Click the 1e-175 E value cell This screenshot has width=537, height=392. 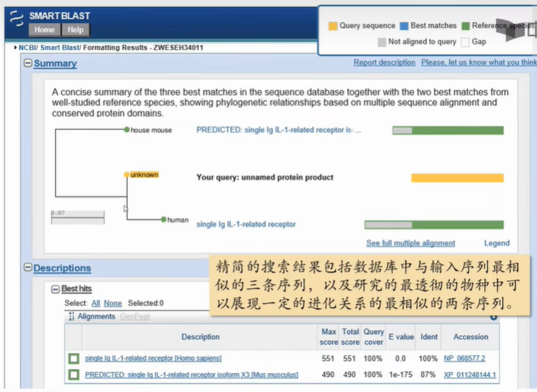400,375
